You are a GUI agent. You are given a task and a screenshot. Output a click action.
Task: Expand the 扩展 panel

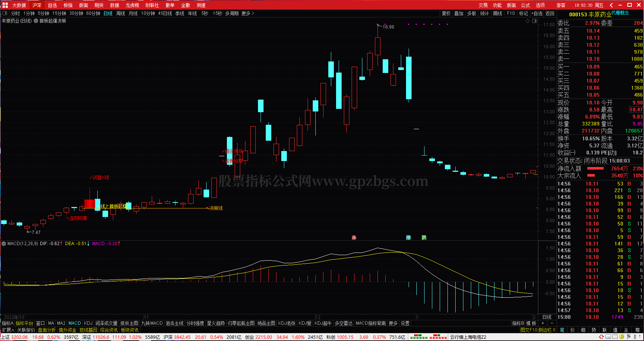(8, 330)
